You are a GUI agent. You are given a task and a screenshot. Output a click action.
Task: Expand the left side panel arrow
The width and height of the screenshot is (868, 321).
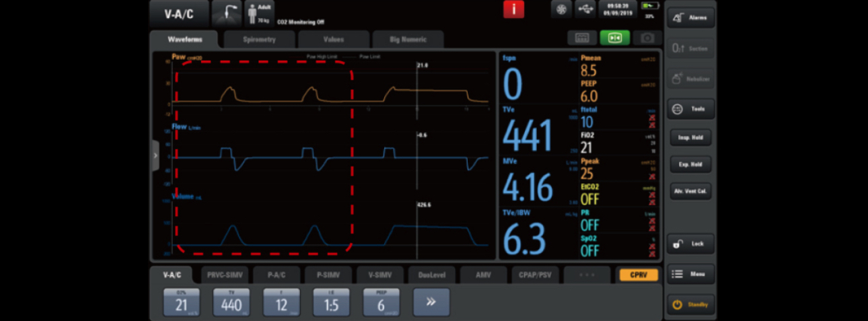click(x=155, y=155)
